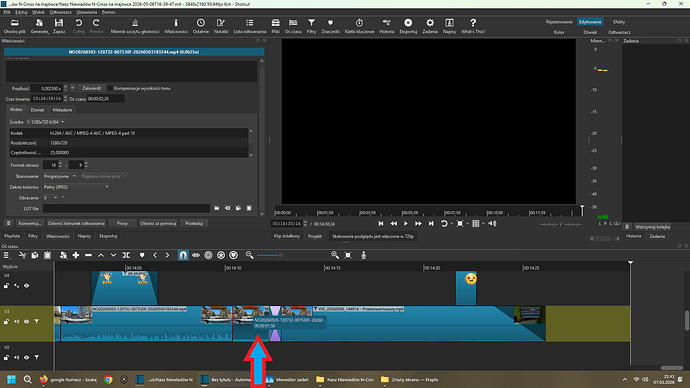Toggle the ripple mode button
Image resolution: width=690 pixels, height=388 pixels.
208,255
